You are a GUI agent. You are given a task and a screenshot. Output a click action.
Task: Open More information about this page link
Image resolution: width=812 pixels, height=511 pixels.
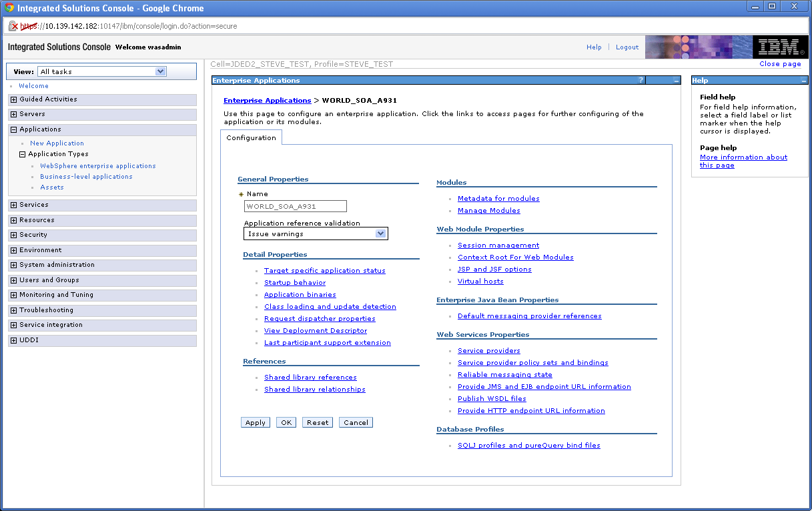coord(743,161)
